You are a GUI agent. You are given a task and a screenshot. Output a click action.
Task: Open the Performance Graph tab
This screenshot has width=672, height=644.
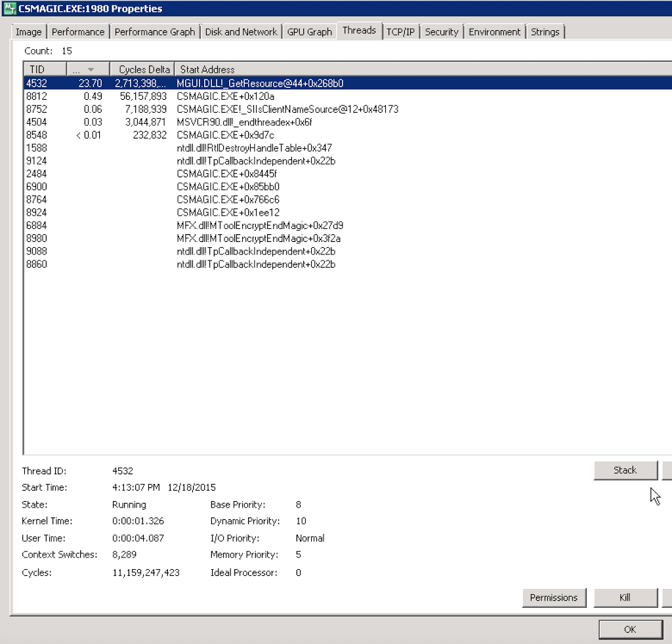155,32
